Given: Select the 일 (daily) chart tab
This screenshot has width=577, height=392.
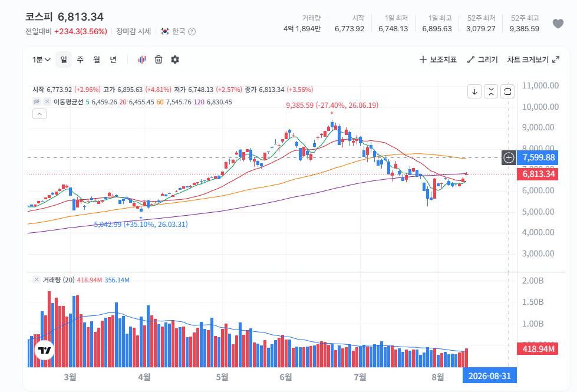Looking at the screenshot, I should [x=64, y=60].
